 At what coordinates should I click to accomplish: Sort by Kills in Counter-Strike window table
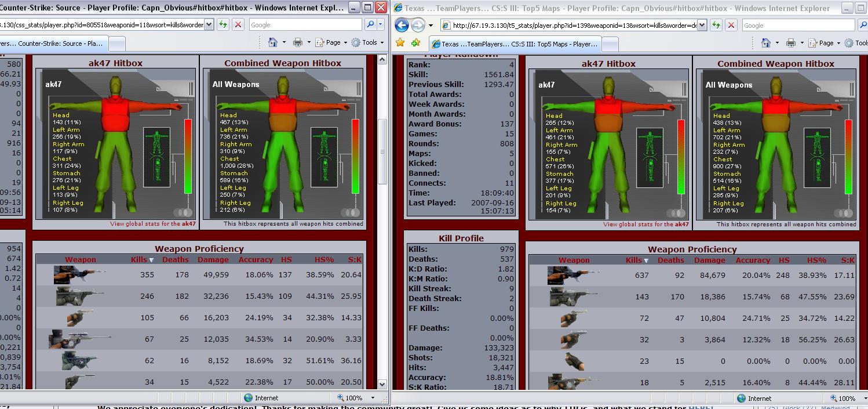pos(139,259)
